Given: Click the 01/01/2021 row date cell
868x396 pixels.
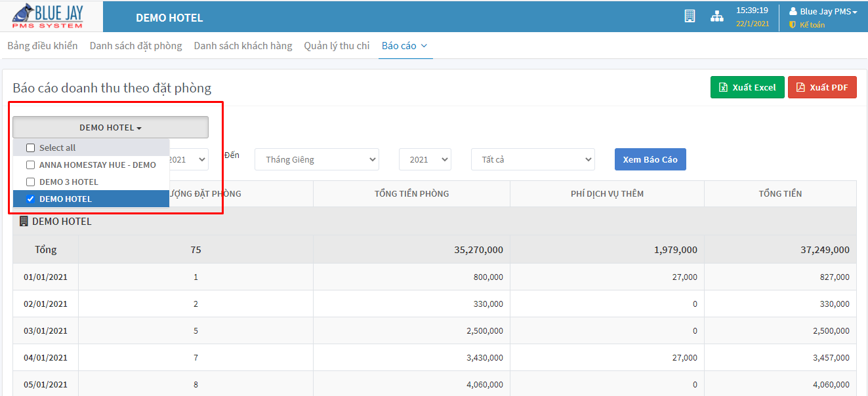Looking at the screenshot, I should coord(45,277).
